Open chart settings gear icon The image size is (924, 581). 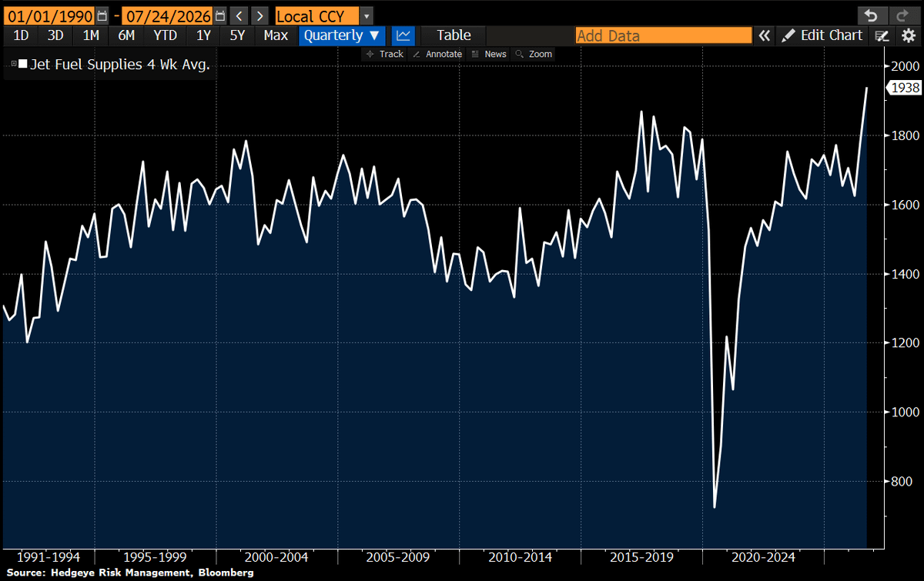point(908,35)
